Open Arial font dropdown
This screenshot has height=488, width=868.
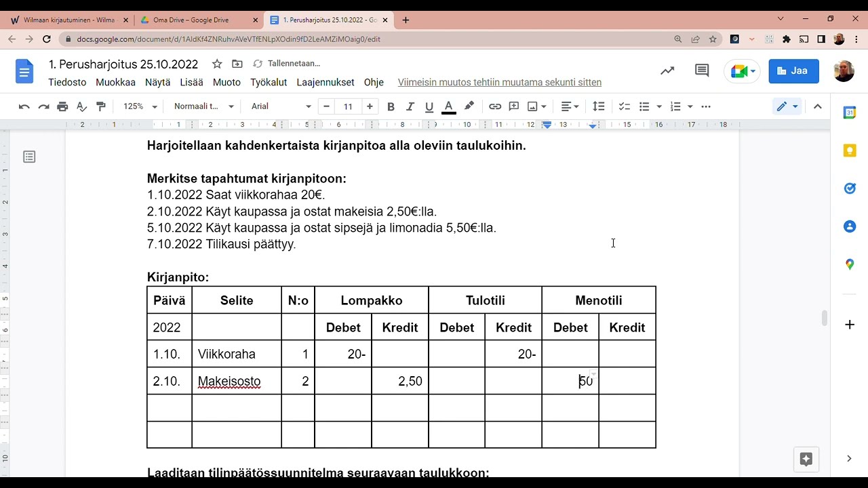click(281, 106)
